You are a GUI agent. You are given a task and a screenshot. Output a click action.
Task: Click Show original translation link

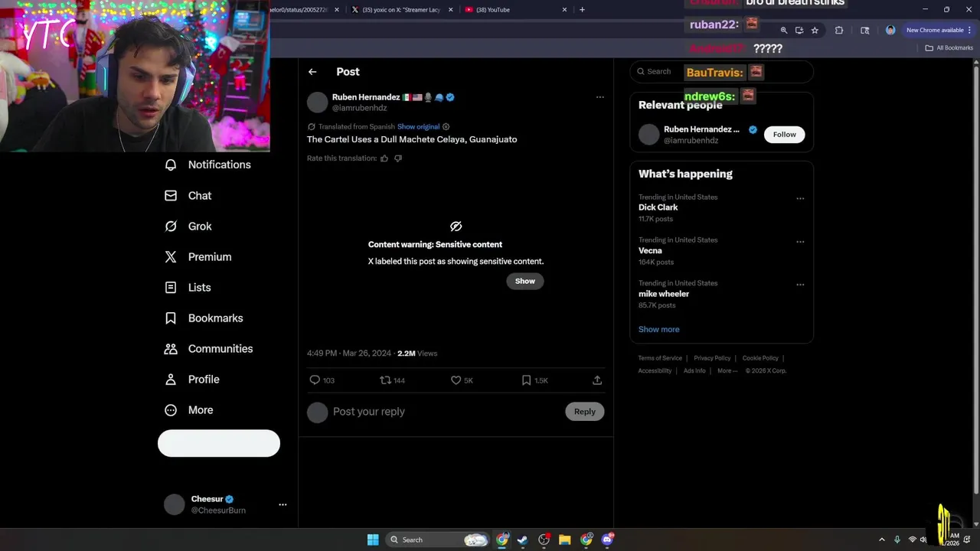click(418, 127)
